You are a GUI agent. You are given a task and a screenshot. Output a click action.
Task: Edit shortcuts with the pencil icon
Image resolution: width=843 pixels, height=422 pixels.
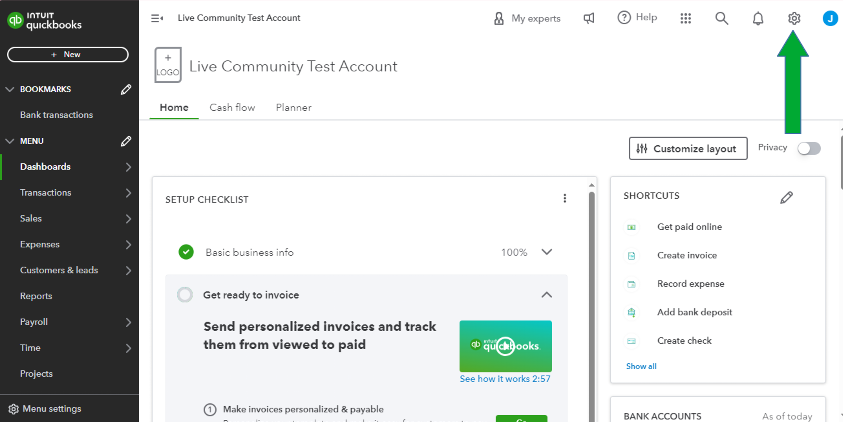pyautogui.click(x=787, y=198)
